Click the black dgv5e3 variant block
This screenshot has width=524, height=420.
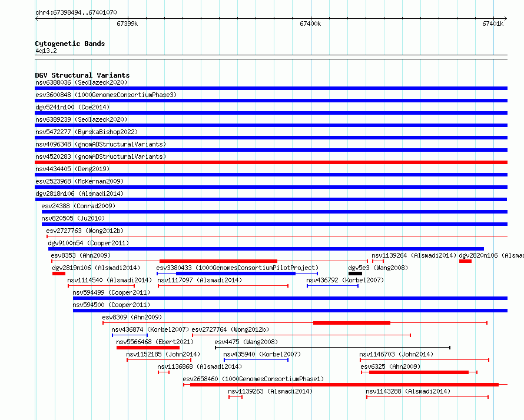click(355, 274)
